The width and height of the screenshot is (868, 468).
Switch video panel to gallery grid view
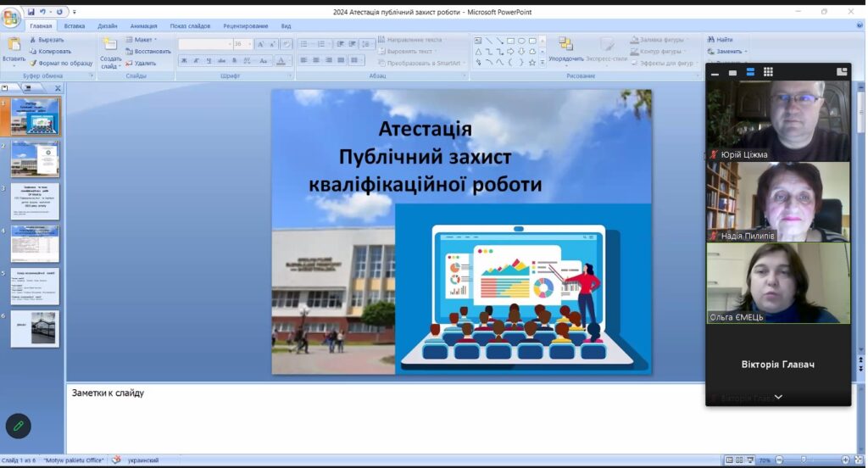coord(768,72)
